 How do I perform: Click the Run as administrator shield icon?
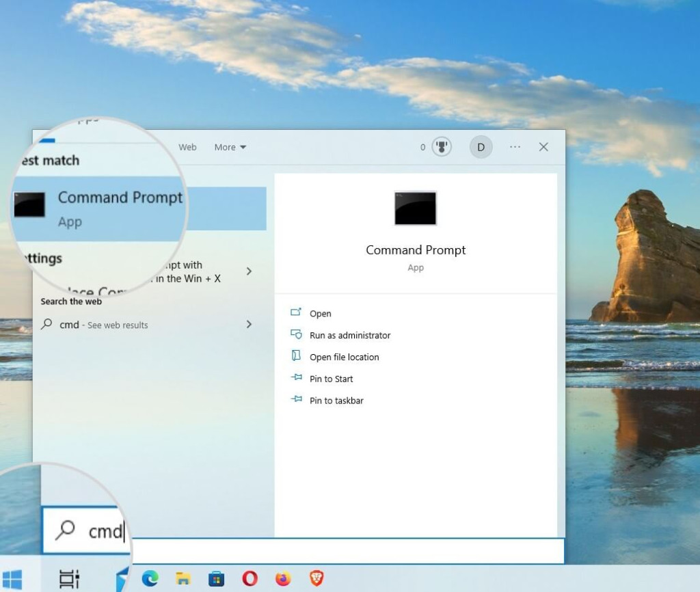(296, 334)
